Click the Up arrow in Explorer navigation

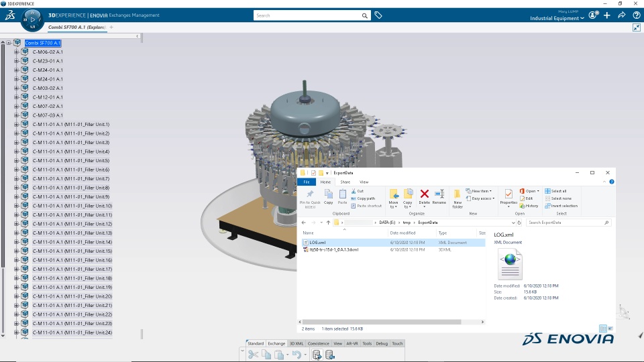click(328, 223)
